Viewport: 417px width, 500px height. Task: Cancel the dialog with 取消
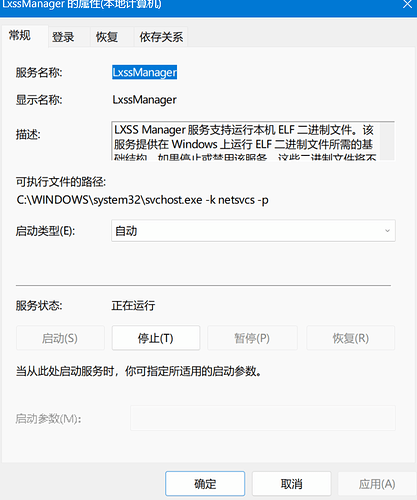tap(291, 484)
